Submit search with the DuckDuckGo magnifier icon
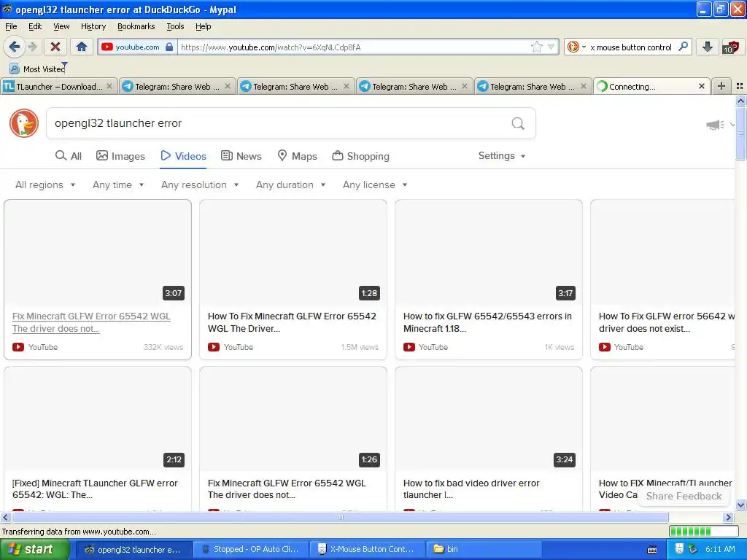The image size is (747, 560). tap(518, 123)
